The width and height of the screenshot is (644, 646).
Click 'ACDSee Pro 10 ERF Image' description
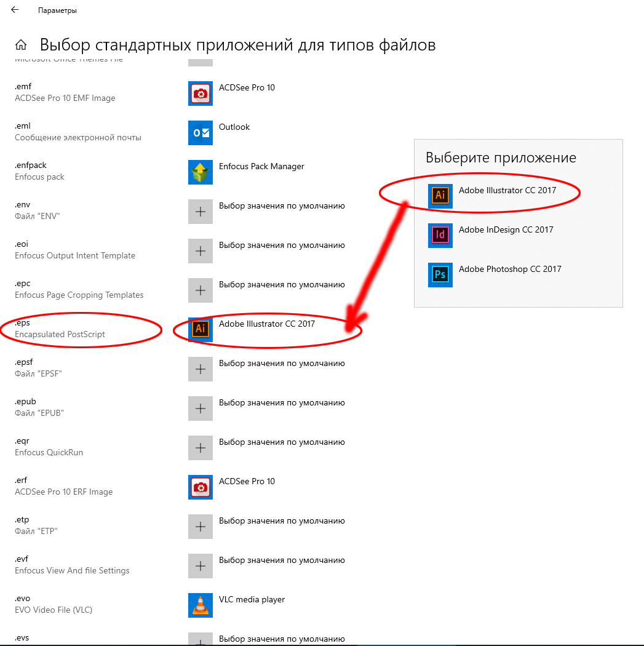point(64,492)
